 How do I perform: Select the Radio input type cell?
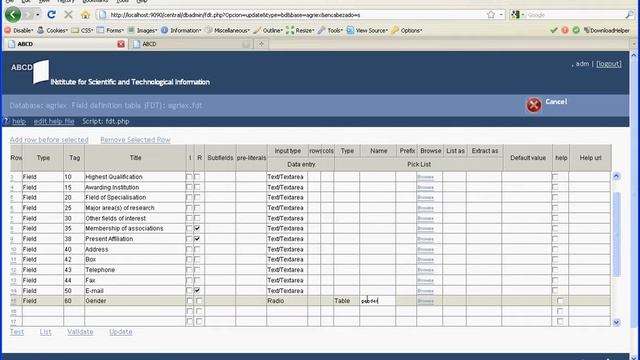coord(287,301)
